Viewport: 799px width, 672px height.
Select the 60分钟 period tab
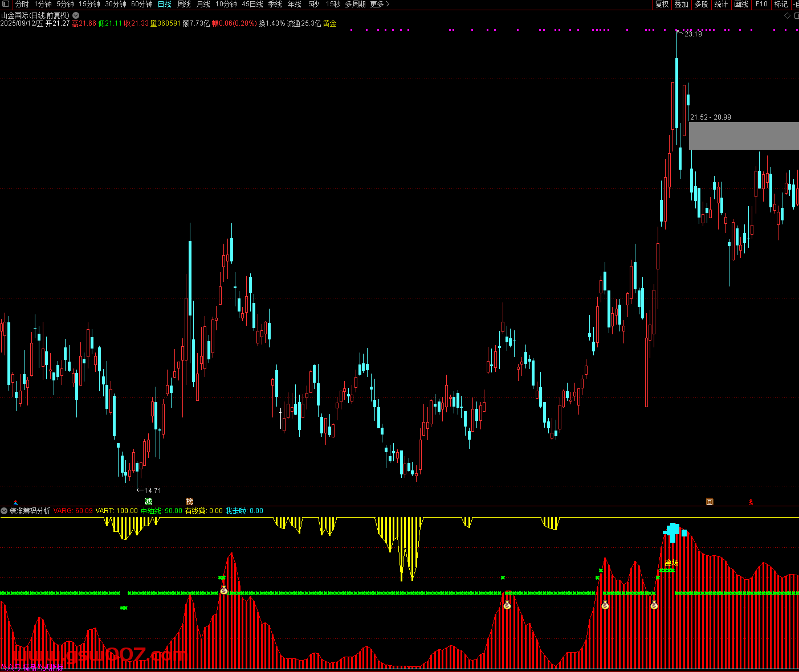142,4
